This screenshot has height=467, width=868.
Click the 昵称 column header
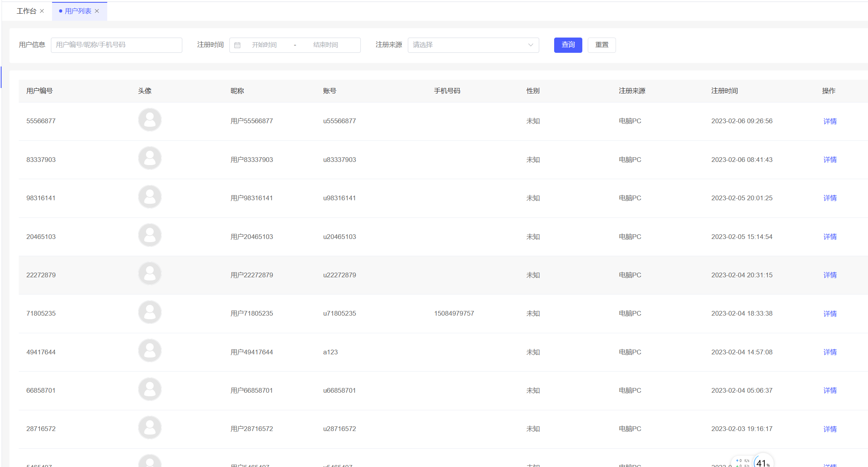click(x=237, y=91)
